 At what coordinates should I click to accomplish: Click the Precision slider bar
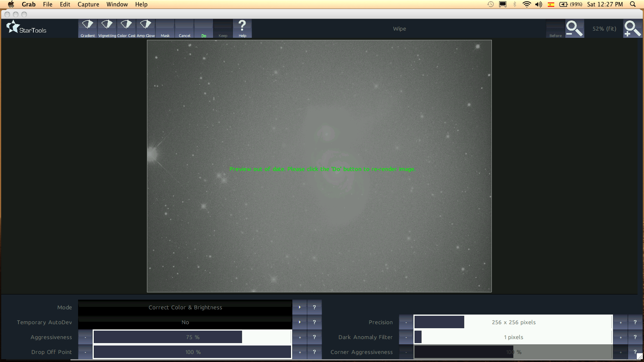click(513, 322)
